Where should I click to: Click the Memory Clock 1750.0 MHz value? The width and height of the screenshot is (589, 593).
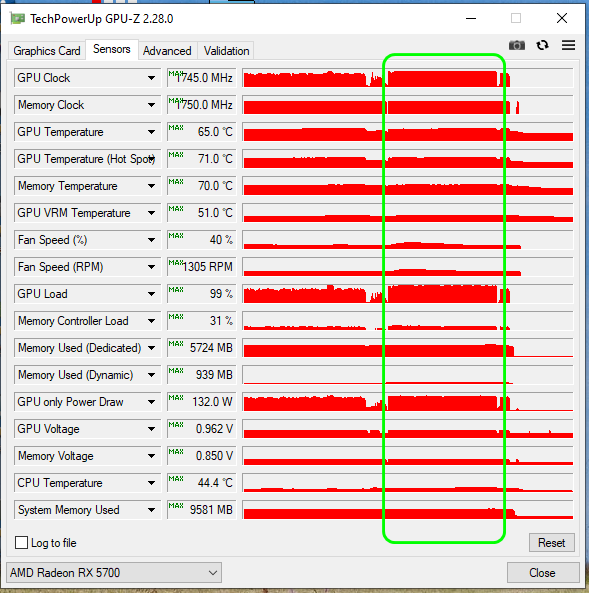coord(202,105)
